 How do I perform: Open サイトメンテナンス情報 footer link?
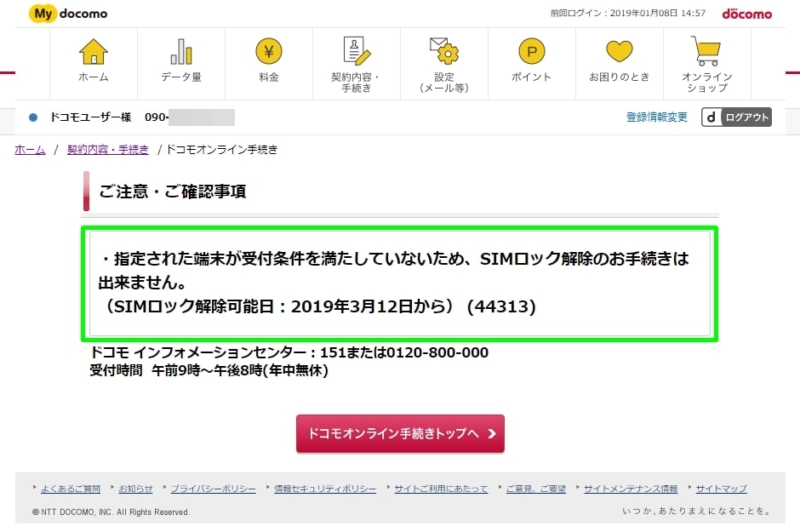pyautogui.click(x=631, y=489)
